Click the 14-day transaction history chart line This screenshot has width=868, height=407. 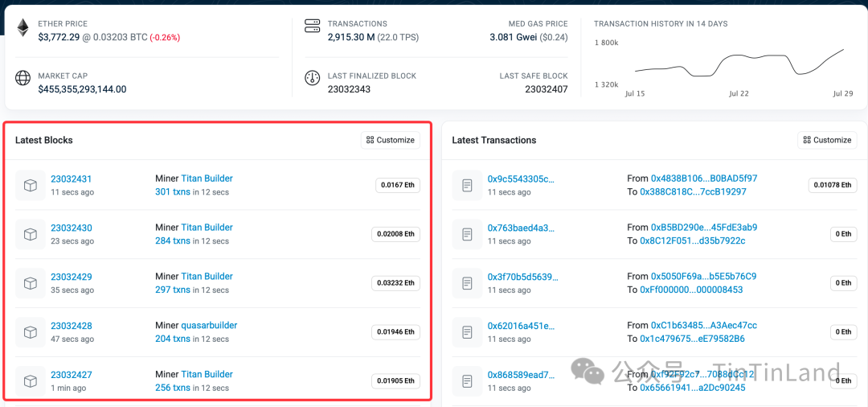pos(739,63)
